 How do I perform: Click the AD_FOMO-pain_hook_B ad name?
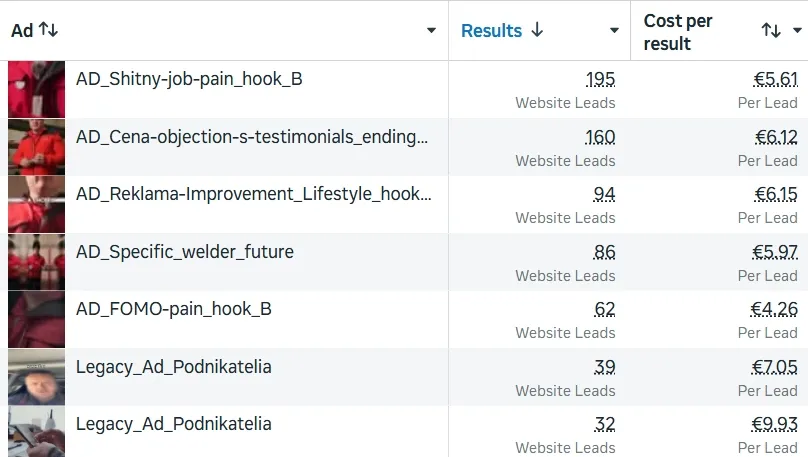[x=174, y=309]
